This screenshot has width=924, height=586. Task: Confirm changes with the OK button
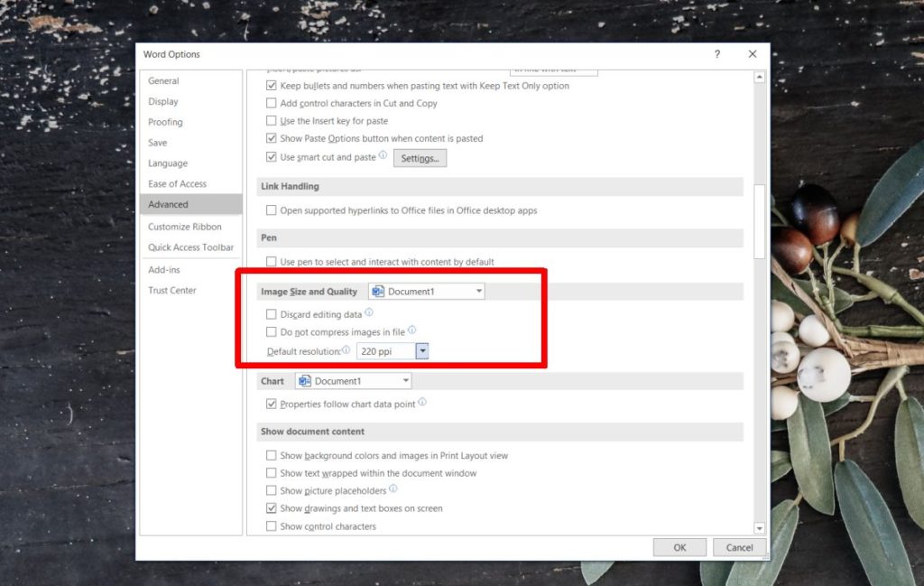pos(679,546)
